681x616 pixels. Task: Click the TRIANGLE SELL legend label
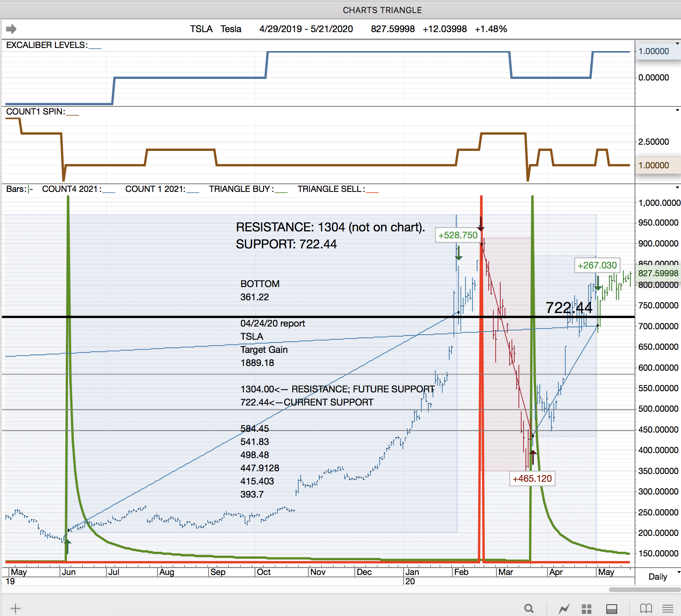click(331, 189)
